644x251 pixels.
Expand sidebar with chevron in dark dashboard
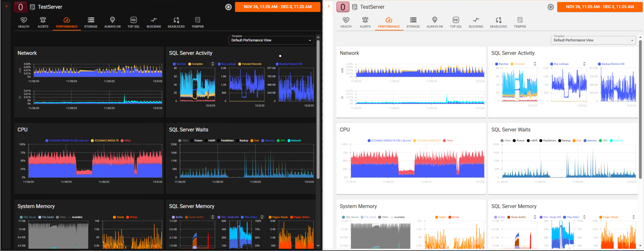(x=6, y=6)
